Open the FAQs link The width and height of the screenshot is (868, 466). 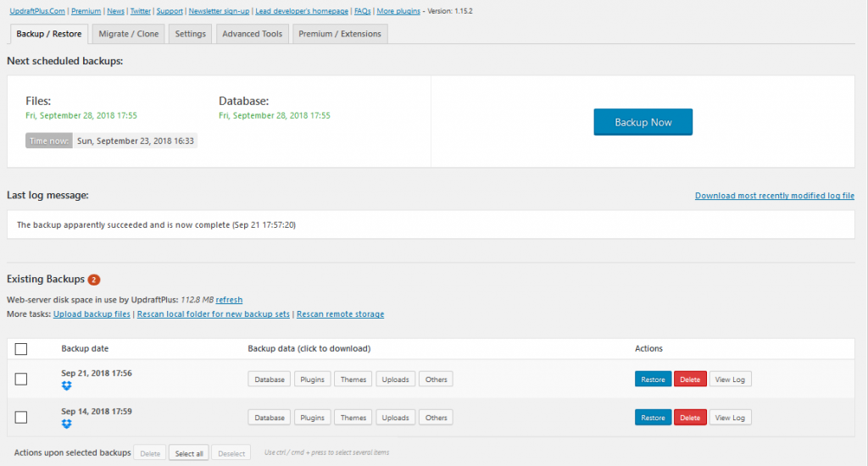coord(363,11)
